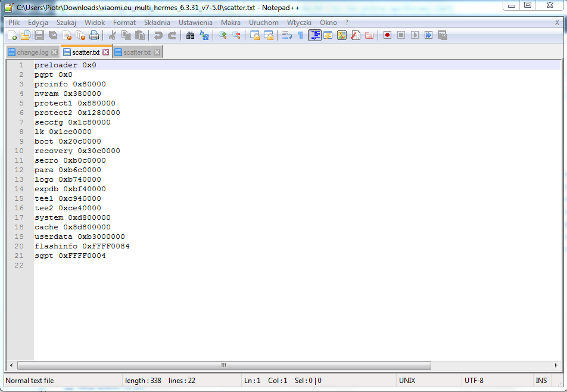This screenshot has width=567, height=392.
Task: Open the Wtyczki menu
Action: [299, 23]
